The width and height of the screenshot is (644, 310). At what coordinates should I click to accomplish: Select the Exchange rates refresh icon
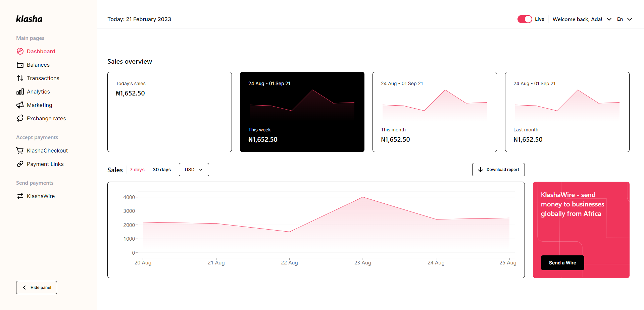point(20,118)
